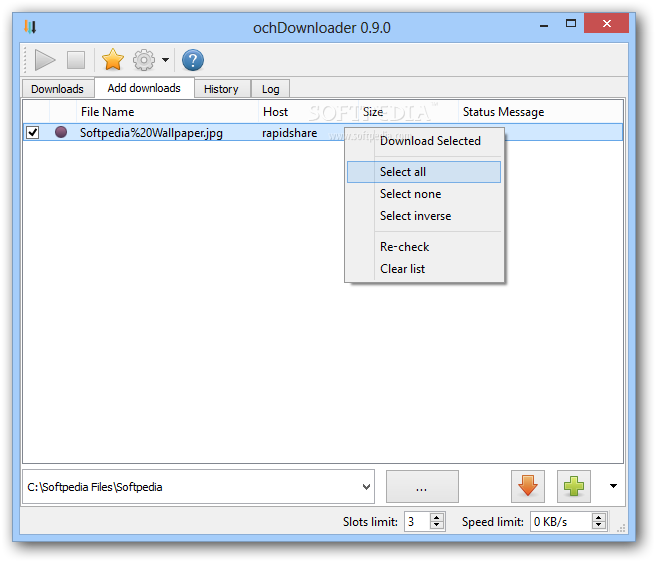Click the green plus add links button
Viewport: 656px width, 562px height.
pos(574,486)
